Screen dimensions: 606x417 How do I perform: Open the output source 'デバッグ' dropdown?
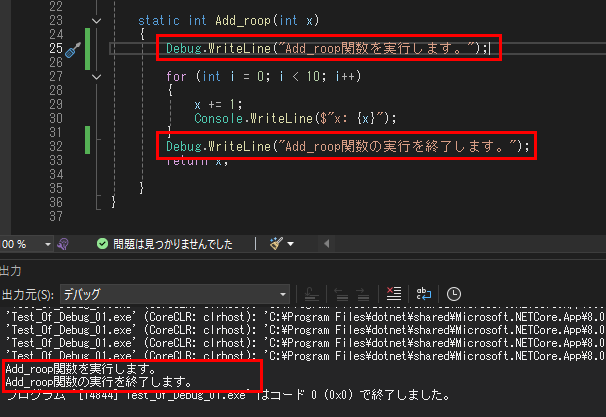(174, 294)
